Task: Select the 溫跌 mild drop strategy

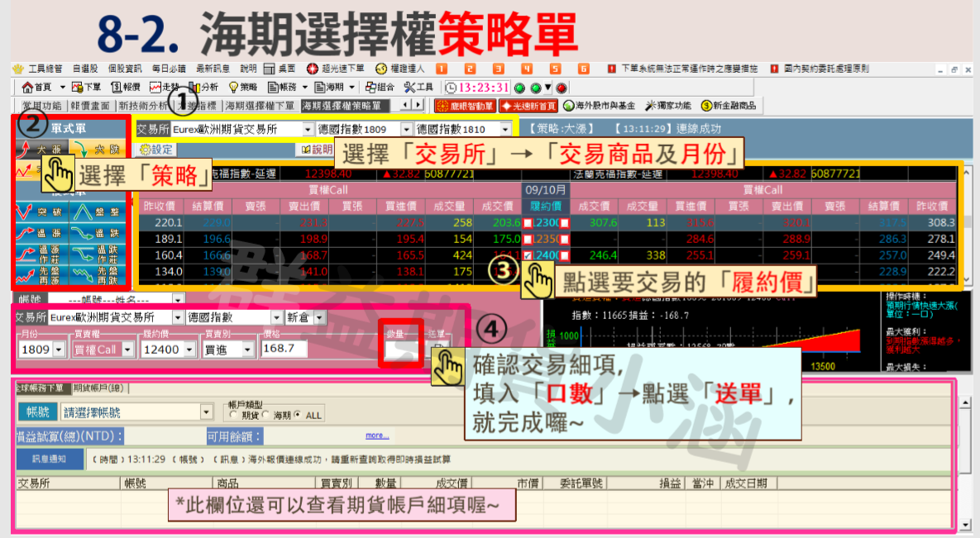Action: coord(98,233)
